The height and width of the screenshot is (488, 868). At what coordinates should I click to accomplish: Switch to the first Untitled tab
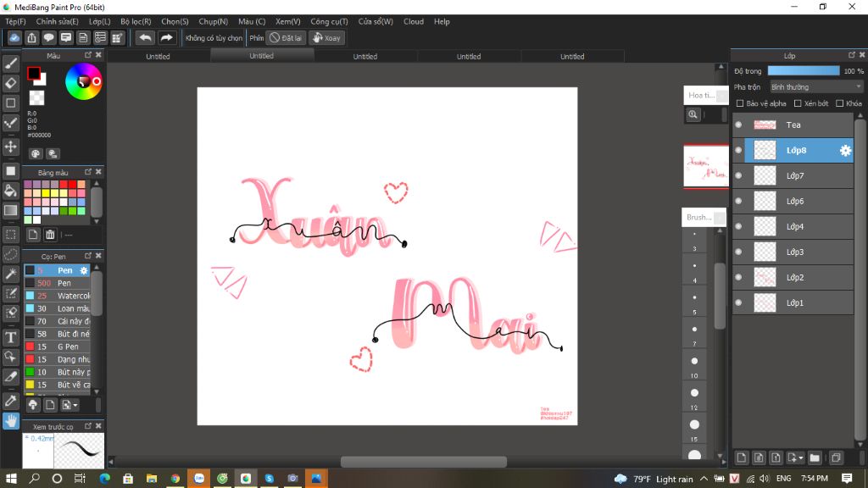coord(158,57)
